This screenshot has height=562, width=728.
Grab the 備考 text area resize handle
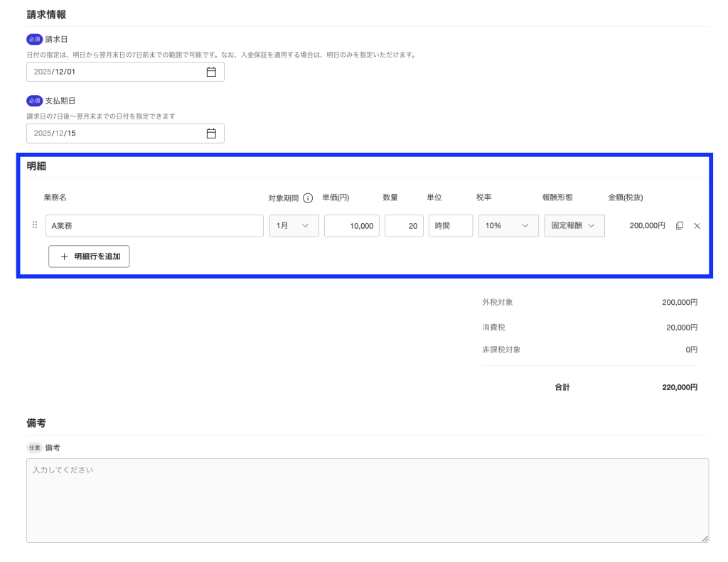(705, 539)
